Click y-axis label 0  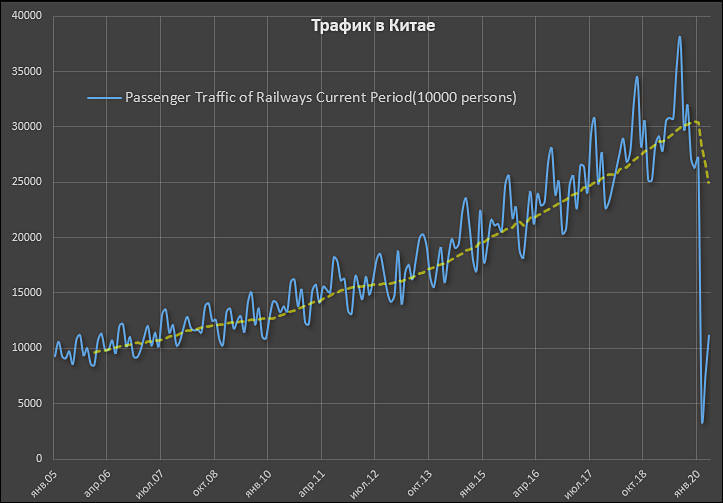(x=39, y=459)
